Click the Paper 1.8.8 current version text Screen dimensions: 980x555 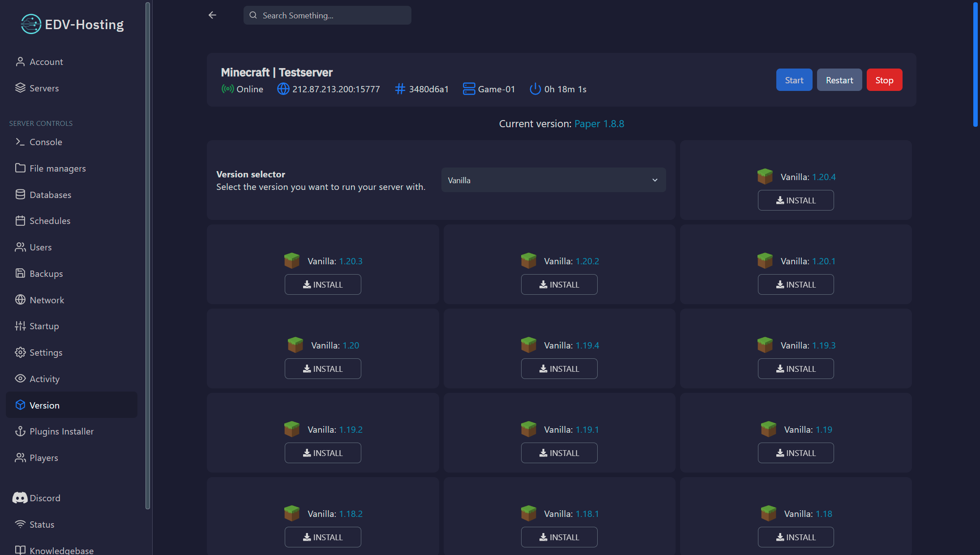[599, 124]
